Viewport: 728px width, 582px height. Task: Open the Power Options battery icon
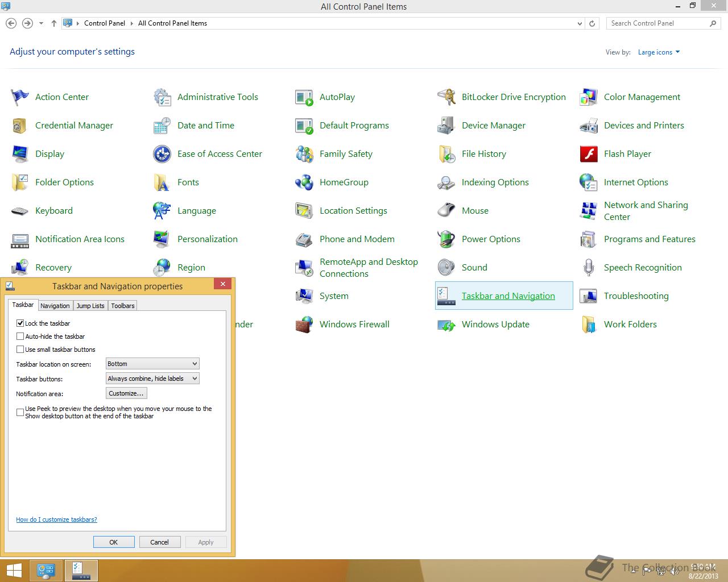pos(446,239)
